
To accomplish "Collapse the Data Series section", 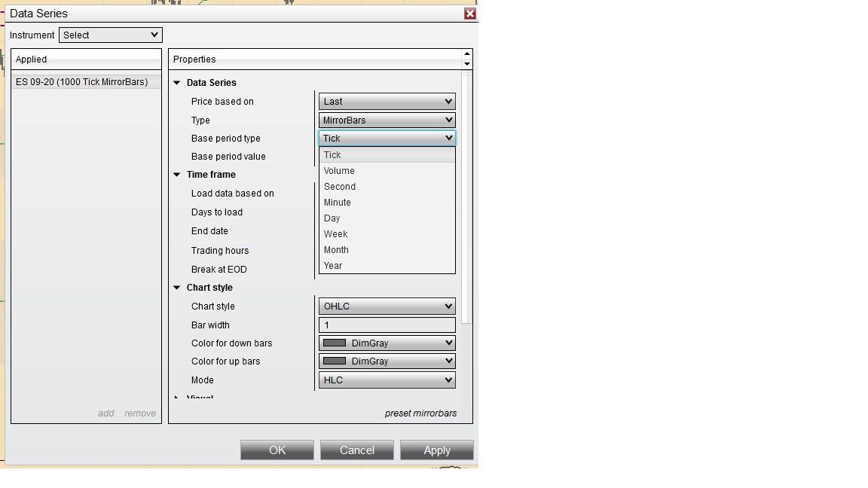I will pos(176,82).
